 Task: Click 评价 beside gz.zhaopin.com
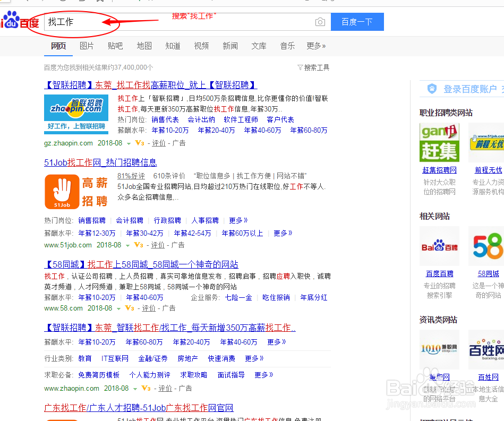[x=159, y=143]
